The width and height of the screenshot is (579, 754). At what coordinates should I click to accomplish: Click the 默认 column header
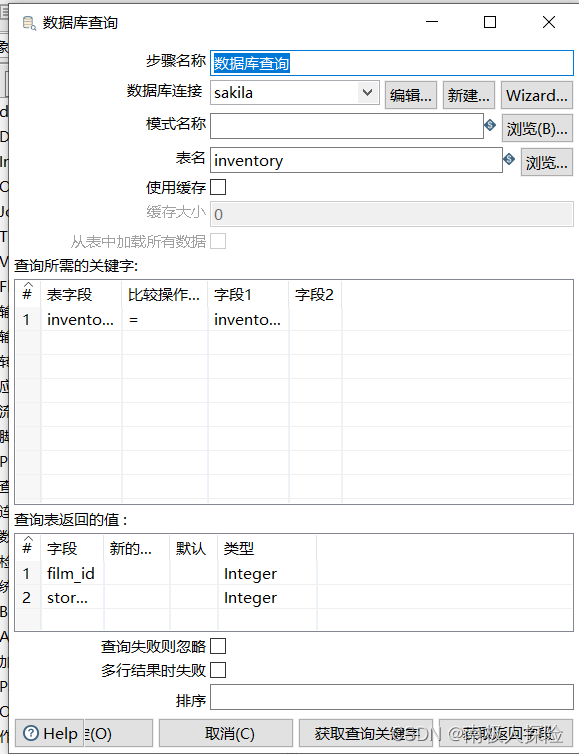click(194, 548)
